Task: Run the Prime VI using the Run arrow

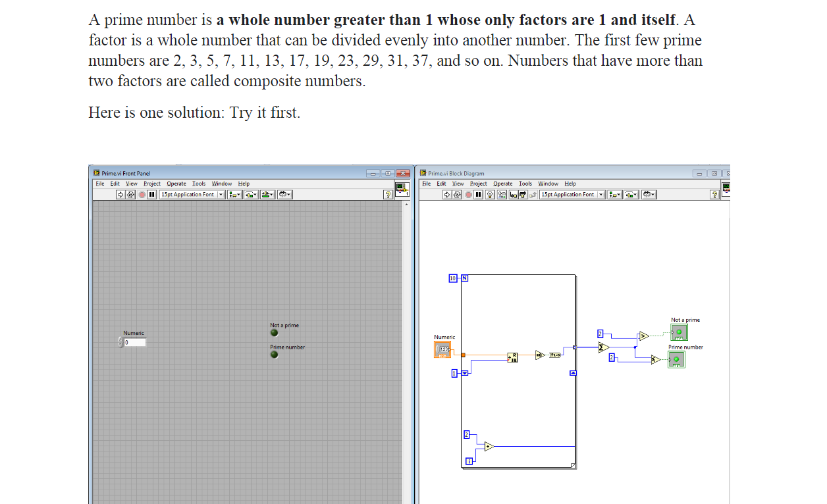Action: (x=120, y=194)
